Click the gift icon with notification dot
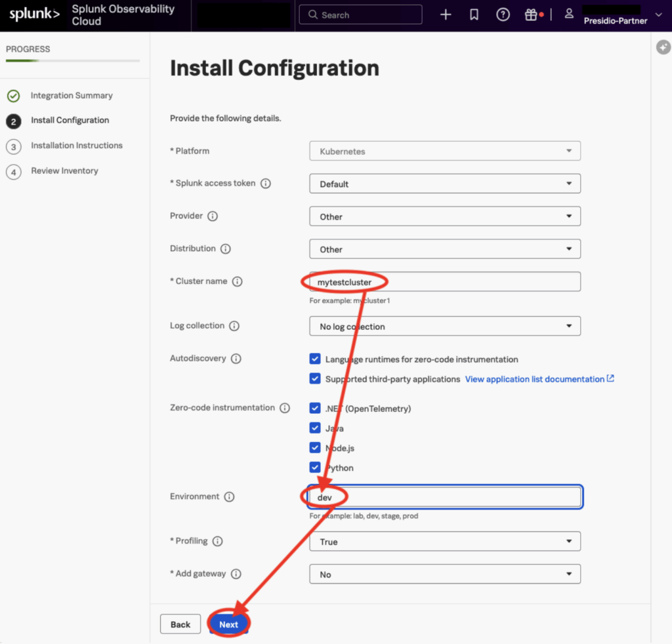 coord(532,14)
